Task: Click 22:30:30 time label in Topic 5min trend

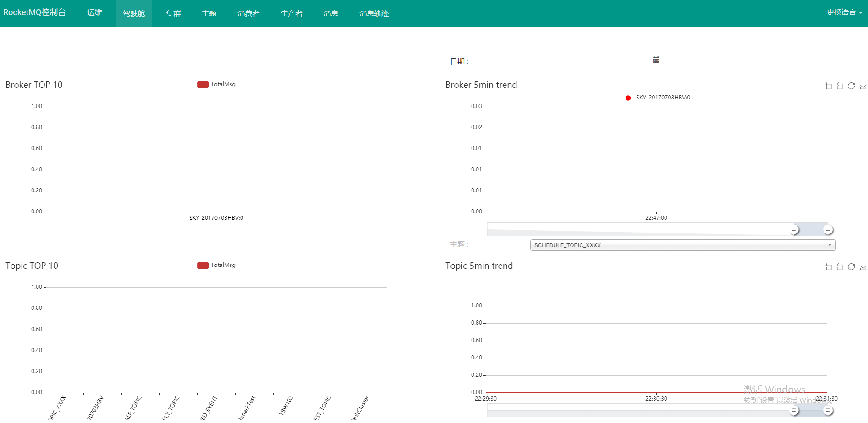Action: point(656,399)
